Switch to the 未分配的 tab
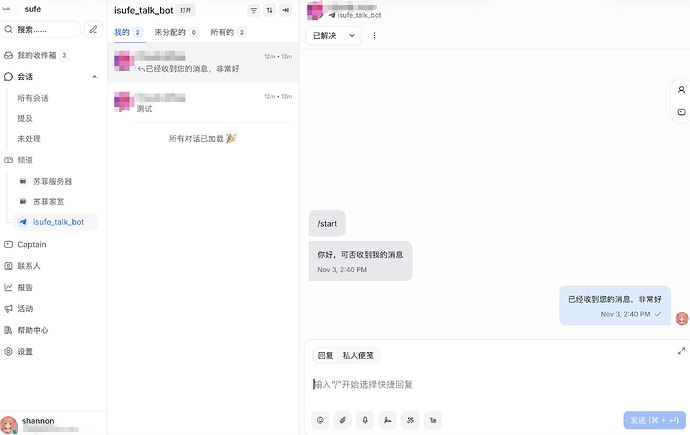Image resolution: width=690 pixels, height=435 pixels. (176, 32)
